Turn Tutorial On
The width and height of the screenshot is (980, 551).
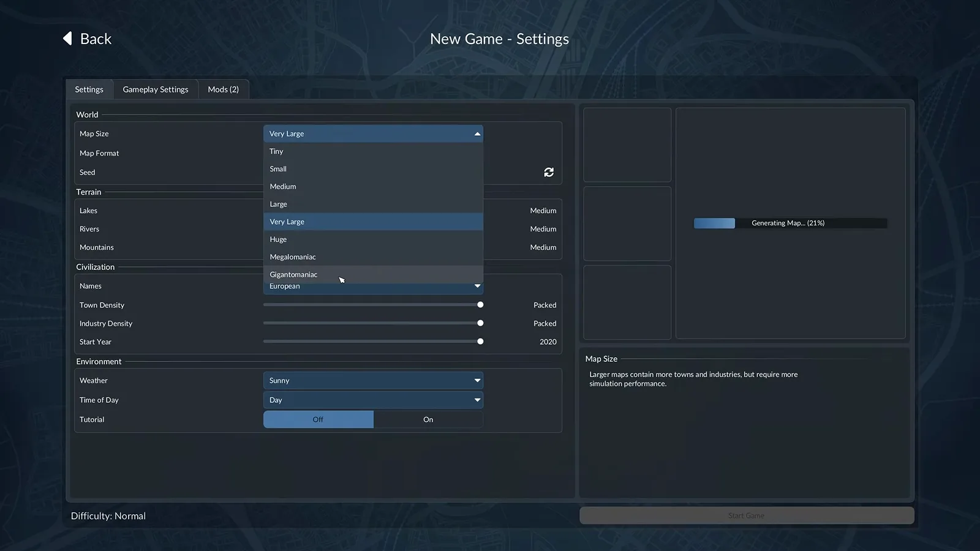point(428,419)
